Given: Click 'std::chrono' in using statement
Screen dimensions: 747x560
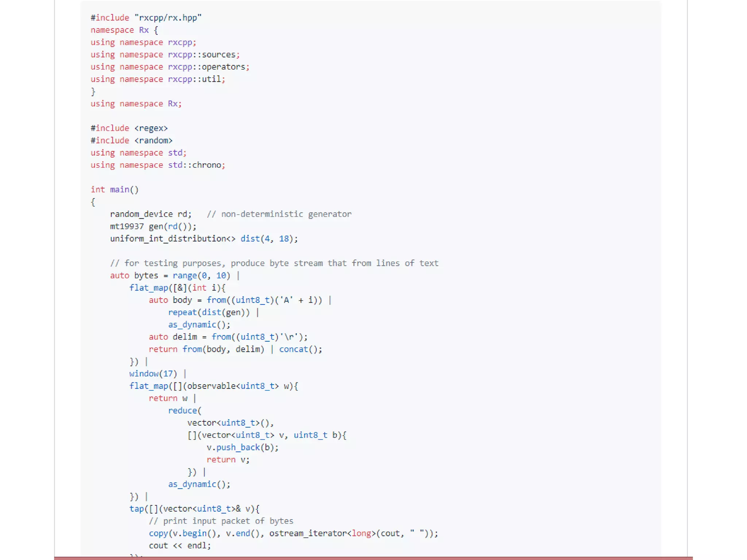Looking at the screenshot, I should pyautogui.click(x=194, y=165).
